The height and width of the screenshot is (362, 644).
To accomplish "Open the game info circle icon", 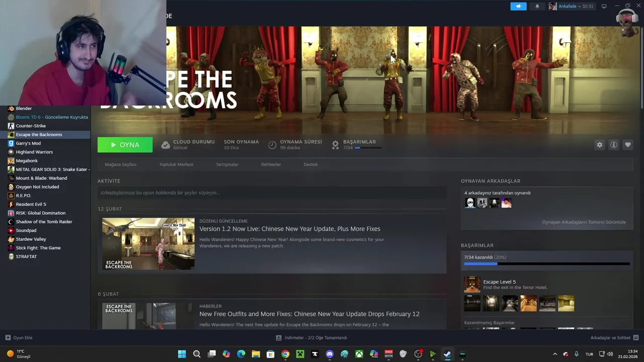I will coord(613,145).
